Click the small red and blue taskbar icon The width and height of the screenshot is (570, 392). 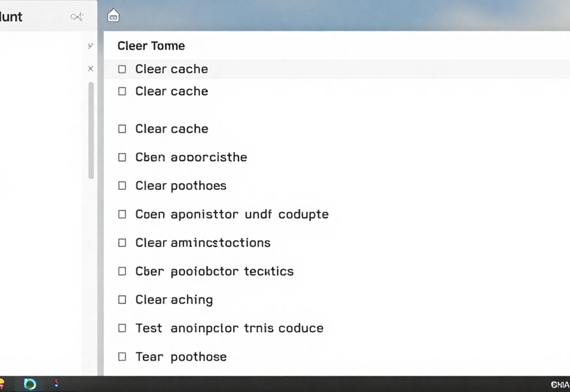click(56, 383)
